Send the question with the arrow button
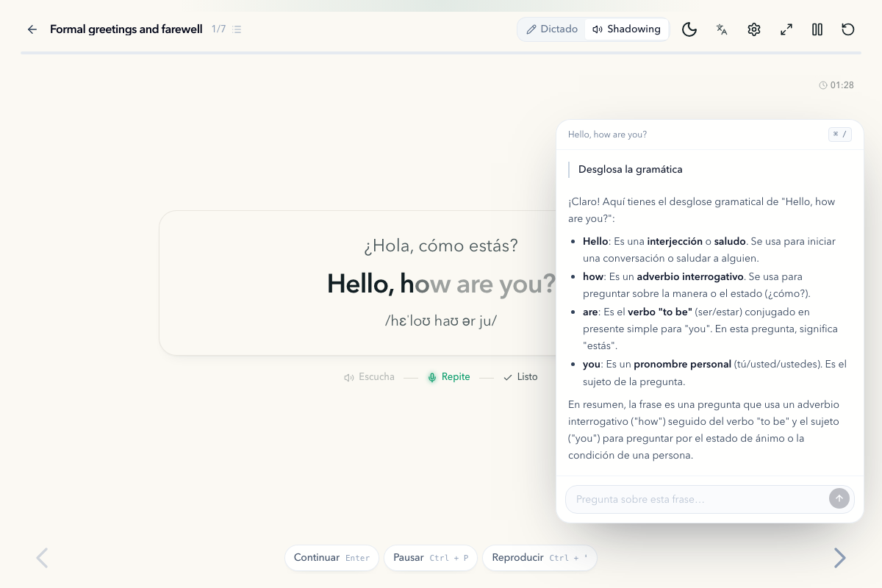 coord(839,498)
